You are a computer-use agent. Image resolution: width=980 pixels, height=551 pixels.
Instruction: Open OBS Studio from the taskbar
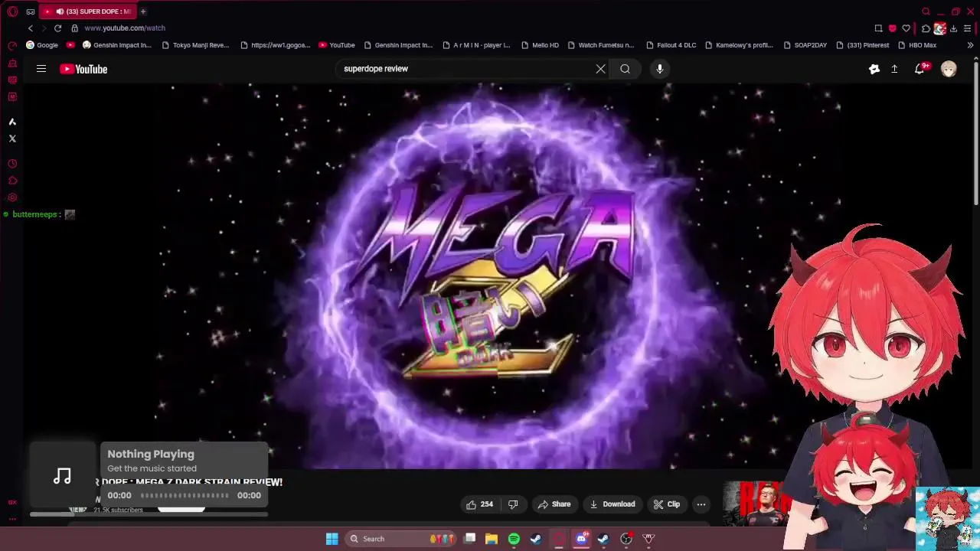626,539
